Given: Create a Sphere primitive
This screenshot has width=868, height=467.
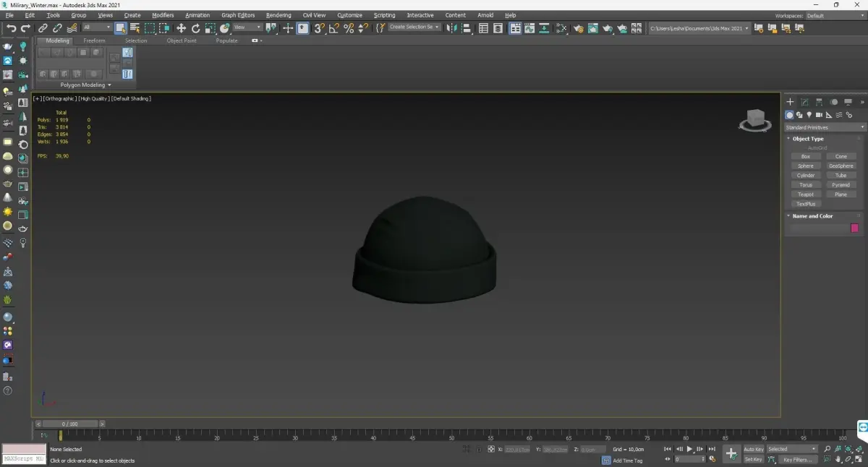Looking at the screenshot, I should 806,166.
